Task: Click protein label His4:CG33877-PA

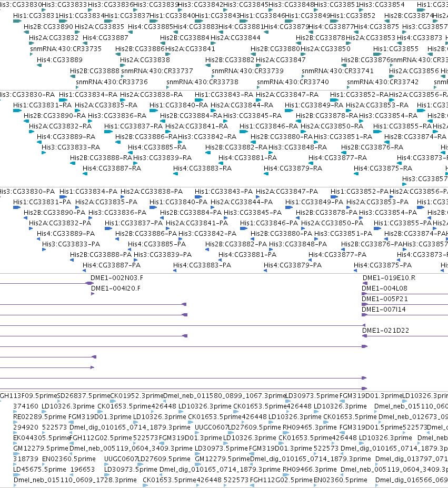Action: point(337,255)
